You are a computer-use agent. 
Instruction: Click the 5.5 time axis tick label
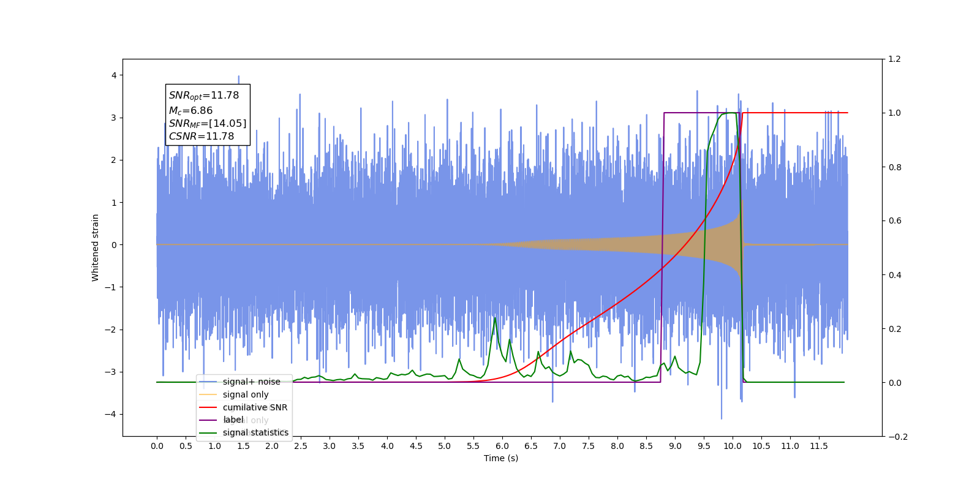click(x=473, y=446)
